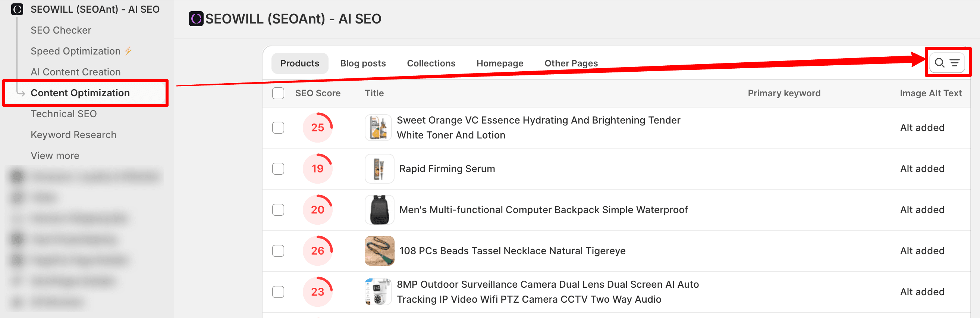Sort by the SEO Score column header
980x318 pixels.
tap(318, 93)
